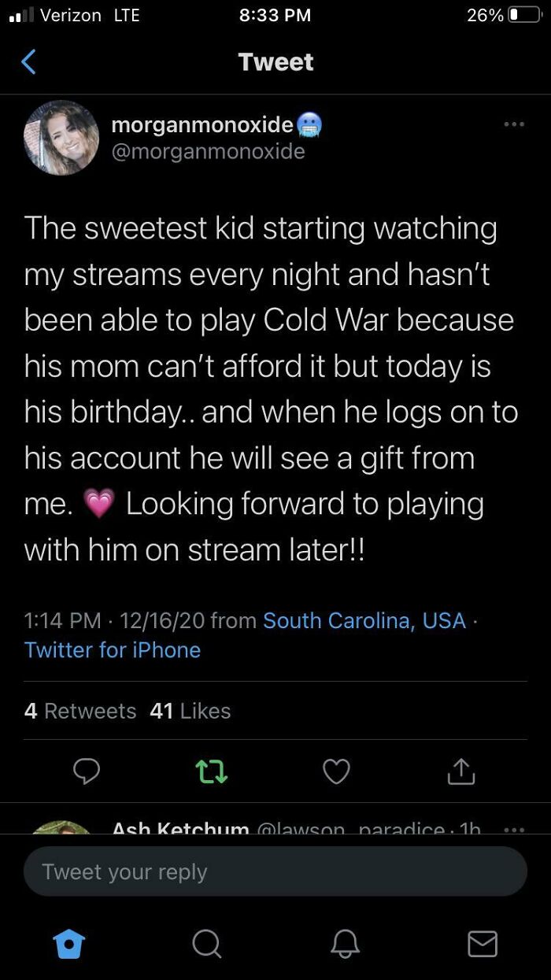Tap the Tweet your reply field
551x980 pixels.
pos(275,871)
